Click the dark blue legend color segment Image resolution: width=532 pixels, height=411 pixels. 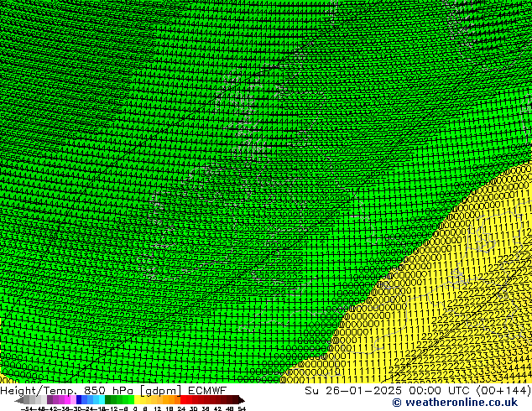tap(79, 400)
